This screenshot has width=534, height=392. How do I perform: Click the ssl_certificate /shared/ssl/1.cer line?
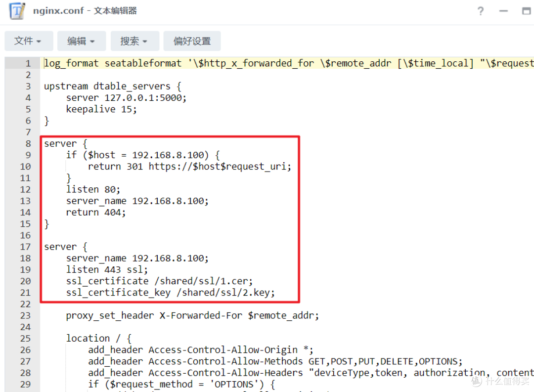pos(159,281)
